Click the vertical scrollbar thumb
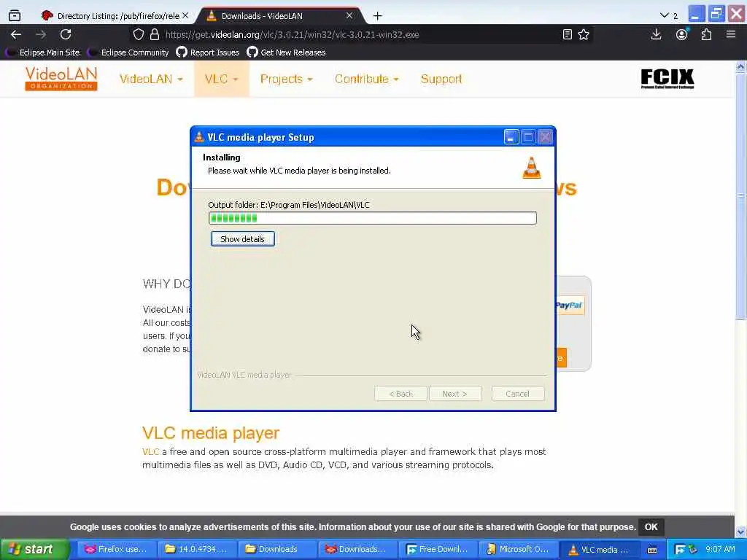 tap(741, 196)
